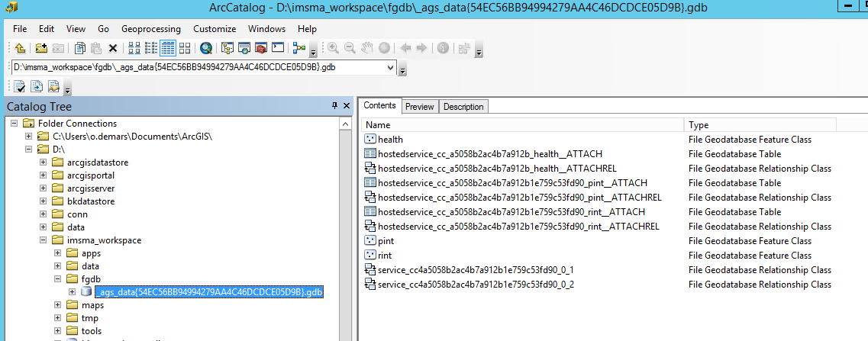The image size is (868, 341).
Task: Open Metadata toolbar options dropdown
Action: point(67,90)
